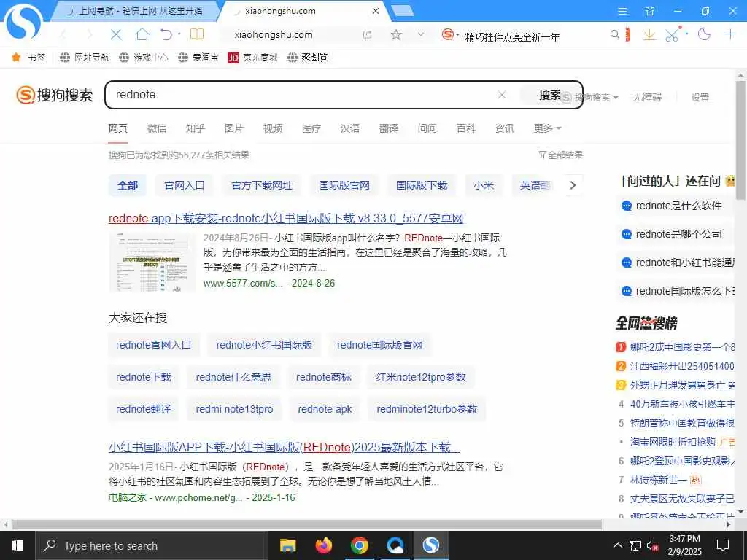Open the rednote app下载安装 result link

[x=286, y=218]
